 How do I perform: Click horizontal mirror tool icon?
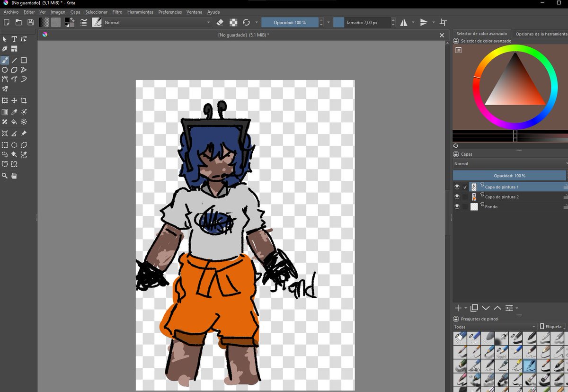coord(404,22)
